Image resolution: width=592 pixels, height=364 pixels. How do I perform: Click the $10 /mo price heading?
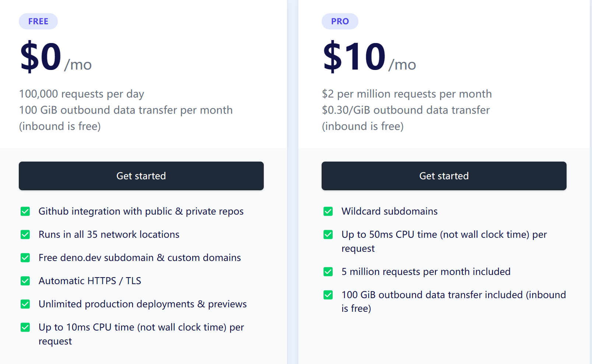[369, 57]
